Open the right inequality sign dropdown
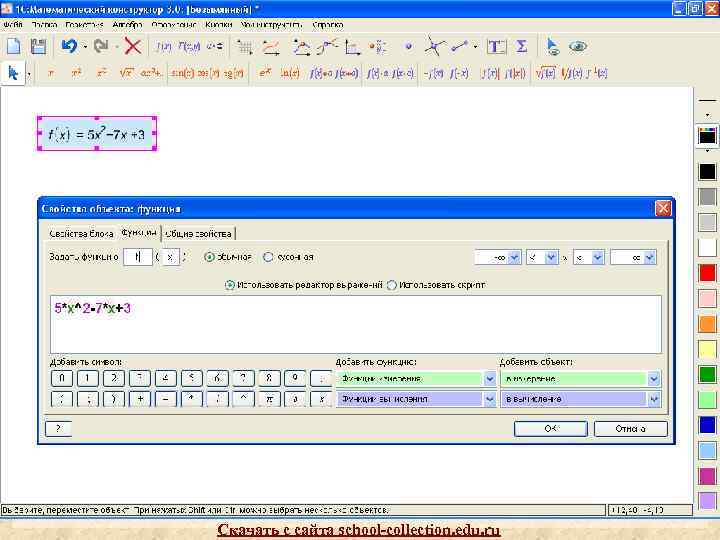 coord(597,258)
